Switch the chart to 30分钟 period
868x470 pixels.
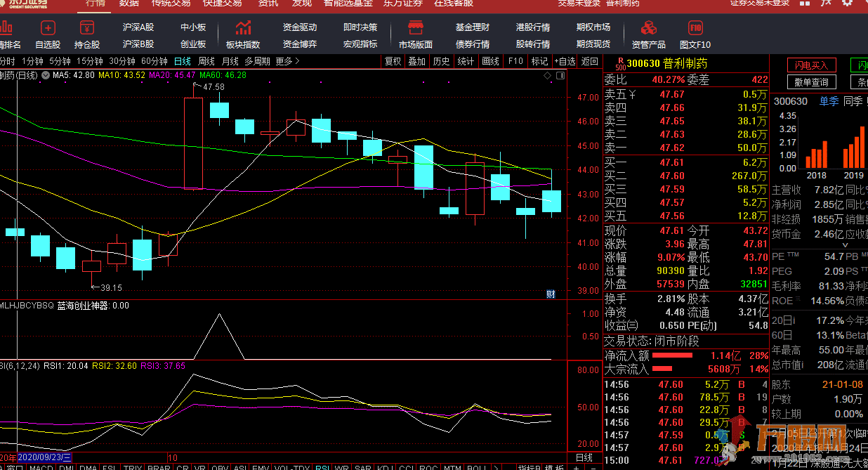[122, 61]
